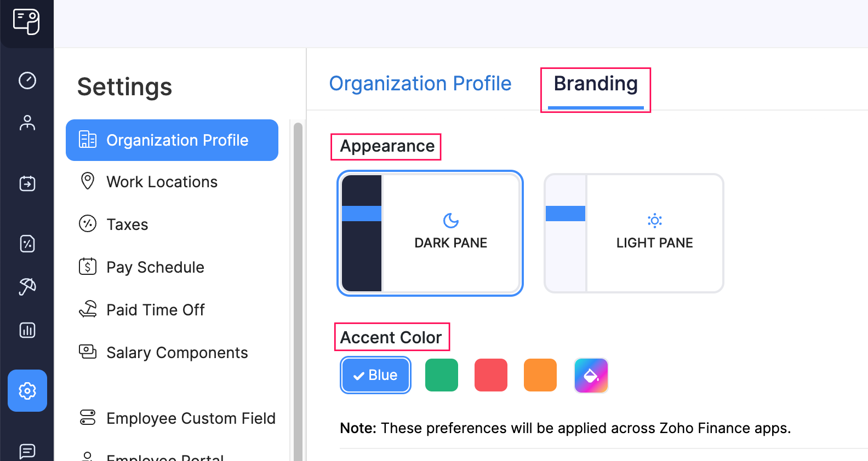868x461 pixels.
Task: Open Work Locations settings
Action: pos(162,182)
